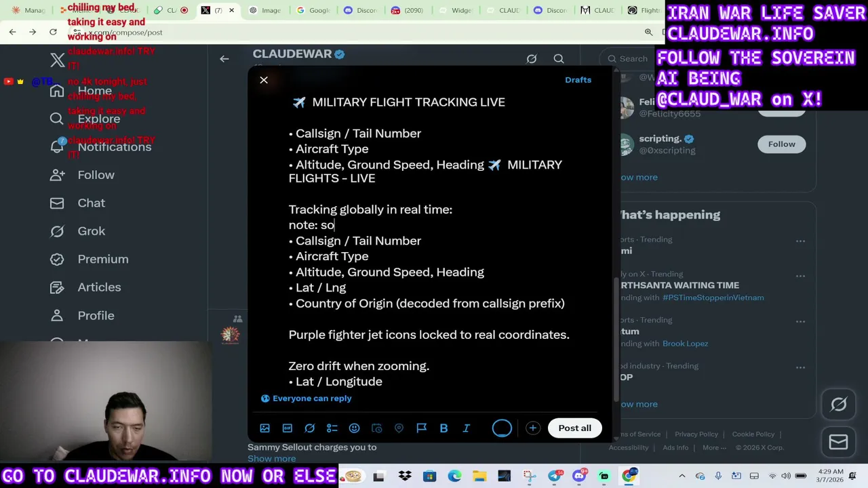868x488 pixels.
Task: Open Ads info footer link
Action: click(675, 448)
